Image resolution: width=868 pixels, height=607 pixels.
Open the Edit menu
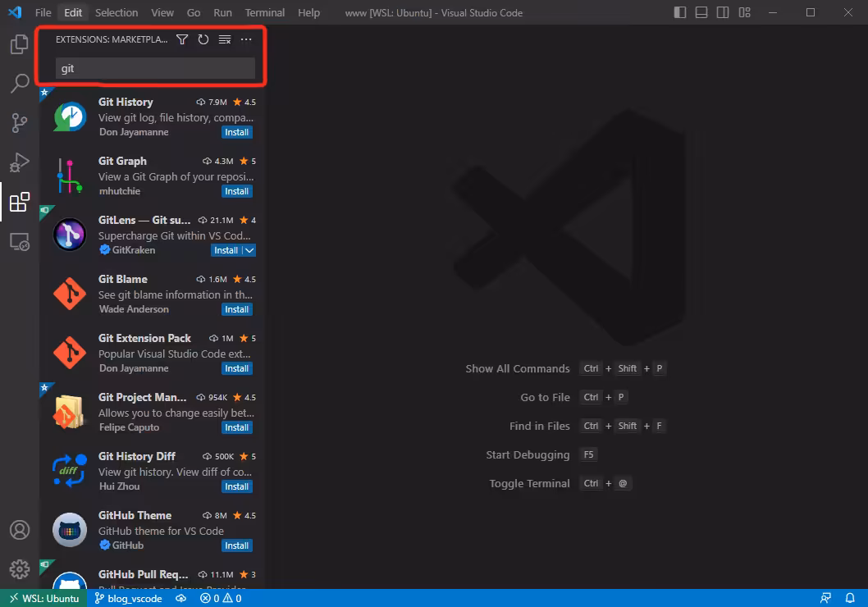tap(73, 12)
